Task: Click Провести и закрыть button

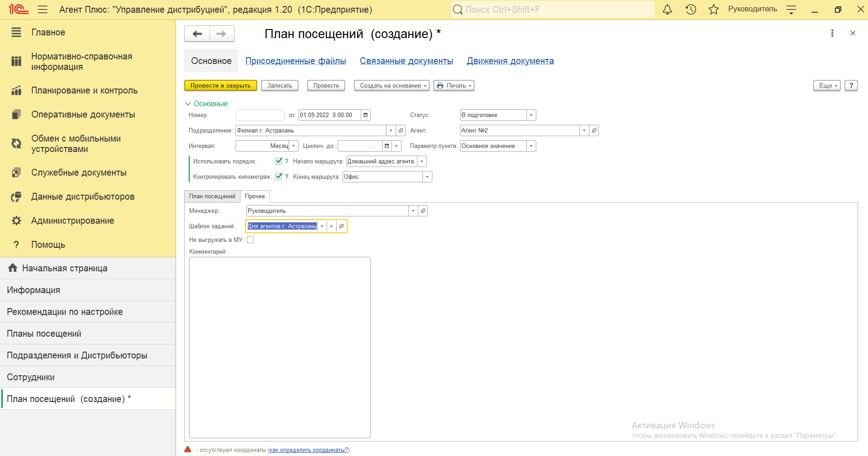Action: [221, 85]
